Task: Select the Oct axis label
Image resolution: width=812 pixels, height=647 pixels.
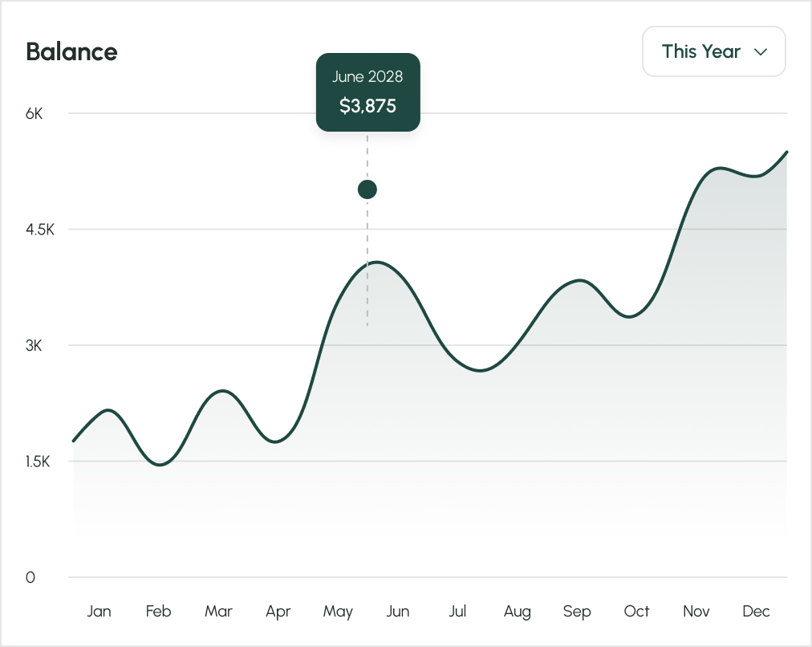Action: 636,611
